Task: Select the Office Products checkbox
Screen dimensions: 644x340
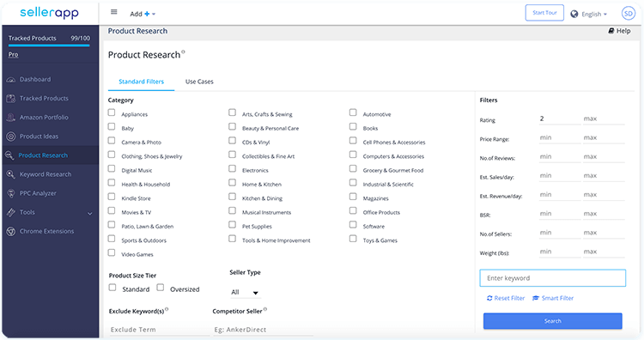Action: click(x=353, y=210)
